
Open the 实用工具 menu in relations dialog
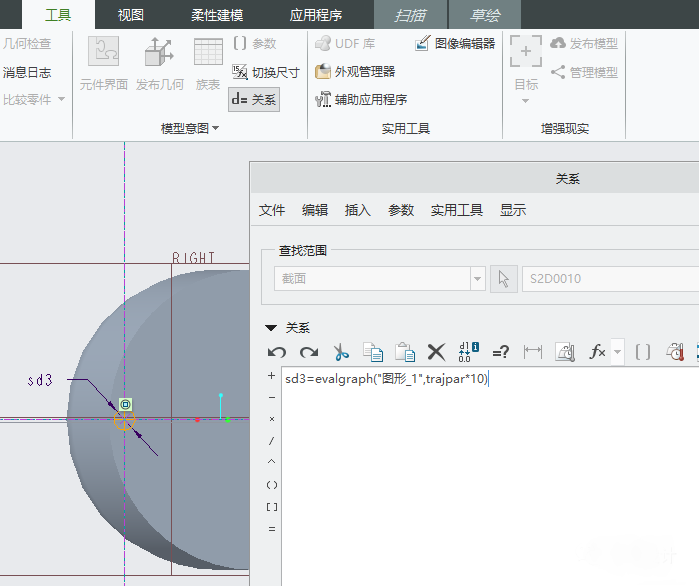pyautogui.click(x=456, y=210)
